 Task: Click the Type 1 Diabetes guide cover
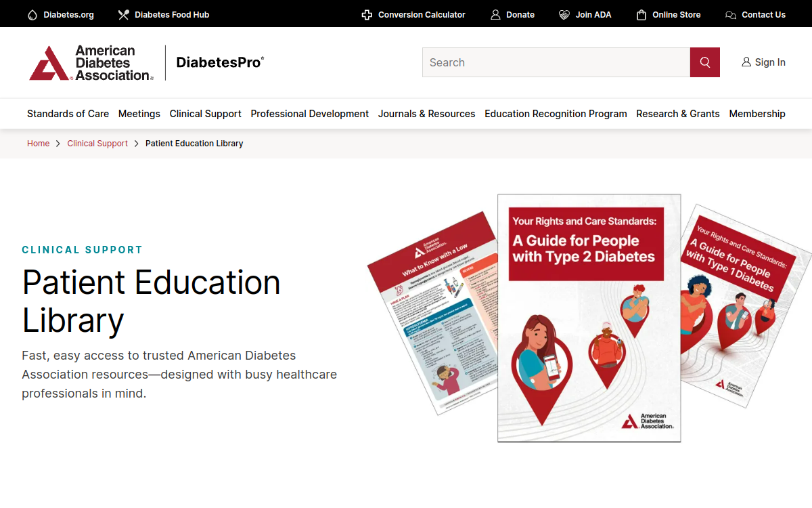[x=744, y=305]
